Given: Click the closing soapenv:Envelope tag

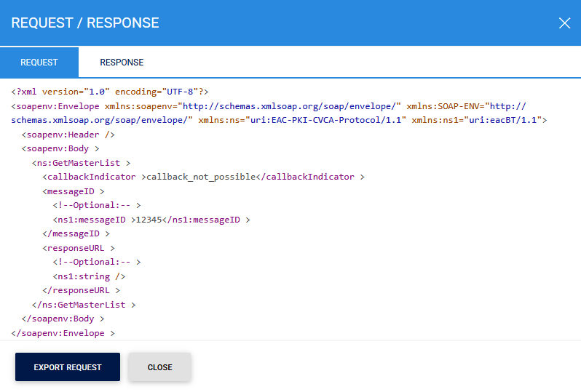Looking at the screenshot, I should point(63,333).
